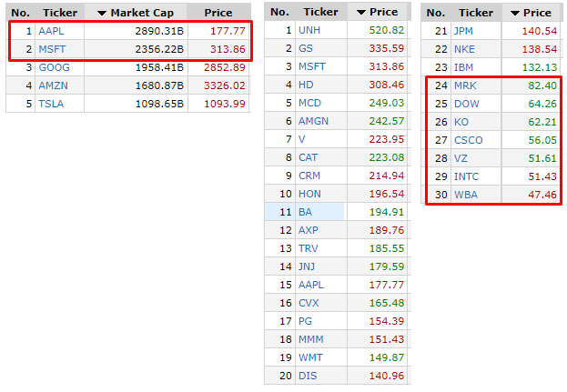Select market cap value 1680.87B

pos(159,85)
